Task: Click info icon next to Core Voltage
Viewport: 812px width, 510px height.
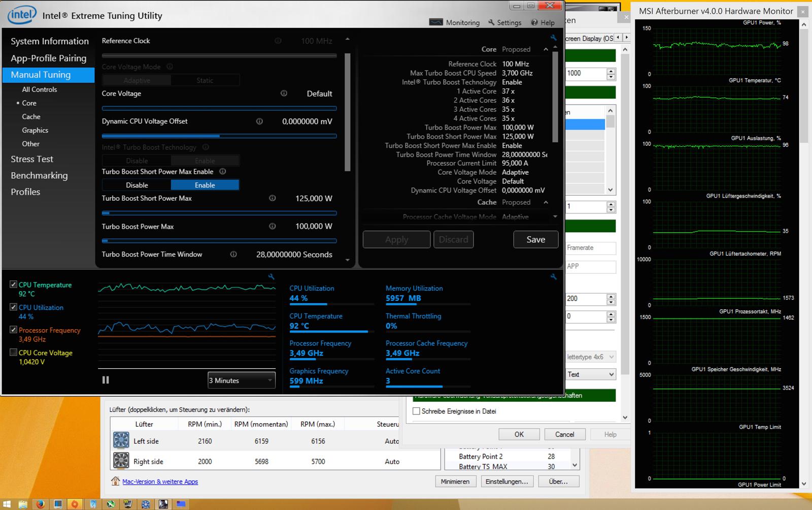Action: (x=284, y=93)
